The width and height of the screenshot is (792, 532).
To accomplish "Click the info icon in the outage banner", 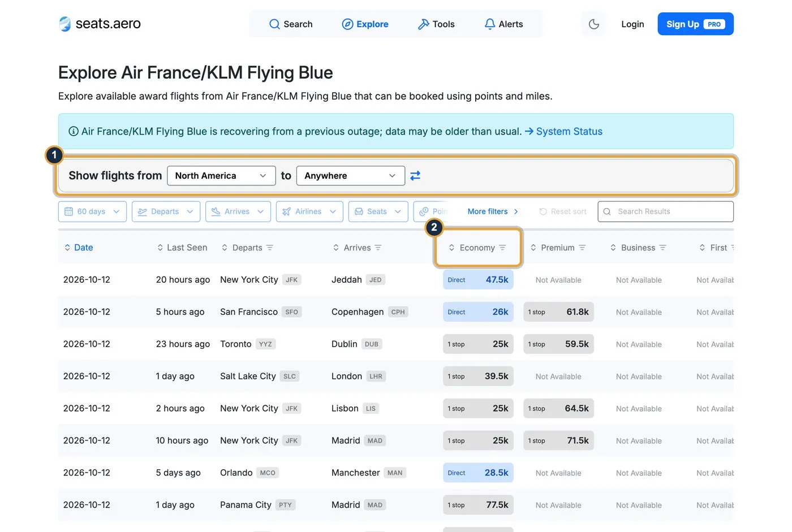I will [74, 131].
